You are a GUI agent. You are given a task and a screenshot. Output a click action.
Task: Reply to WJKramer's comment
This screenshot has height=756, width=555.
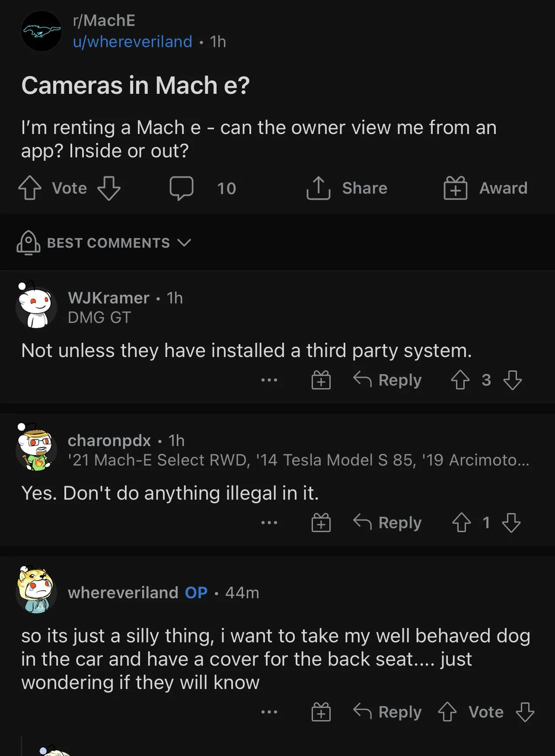(387, 380)
